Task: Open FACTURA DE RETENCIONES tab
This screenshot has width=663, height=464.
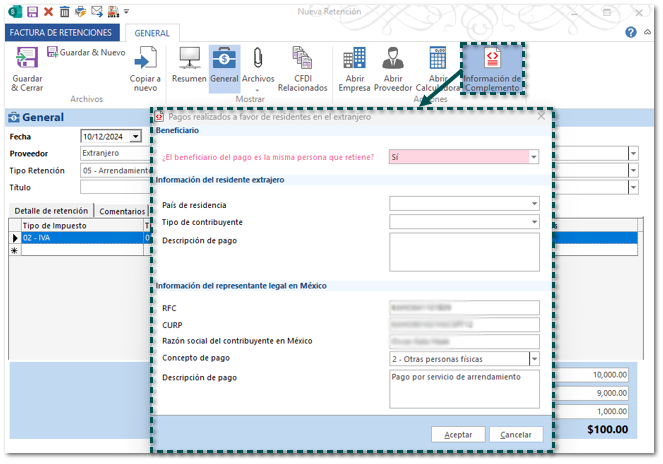Action: (61, 33)
